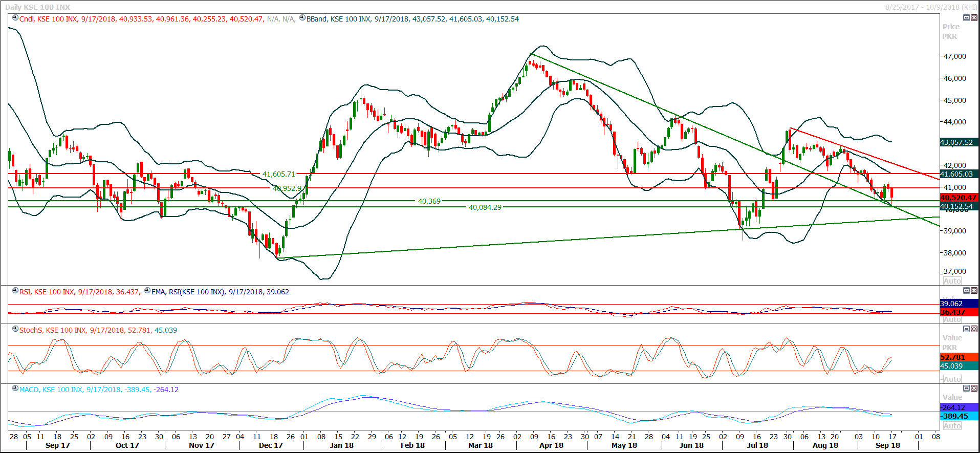
Task: Toggle Auto scale on price axis
Action: (952, 281)
